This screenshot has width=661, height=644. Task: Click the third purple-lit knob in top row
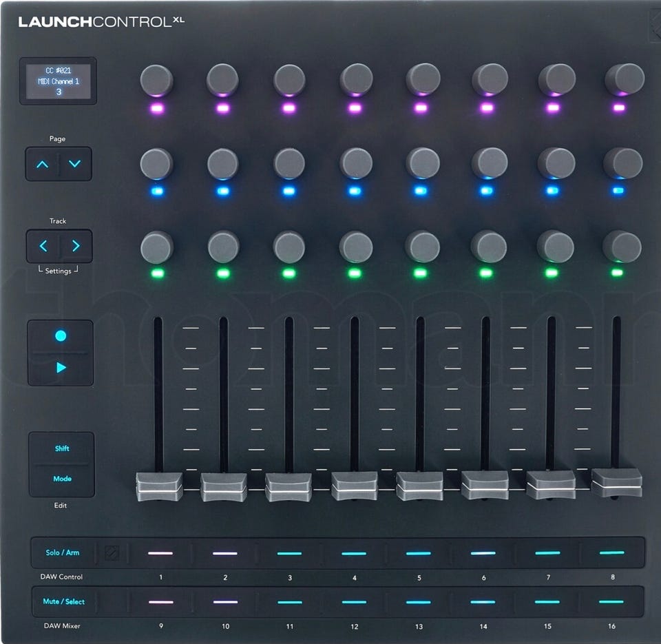pyautogui.click(x=289, y=80)
